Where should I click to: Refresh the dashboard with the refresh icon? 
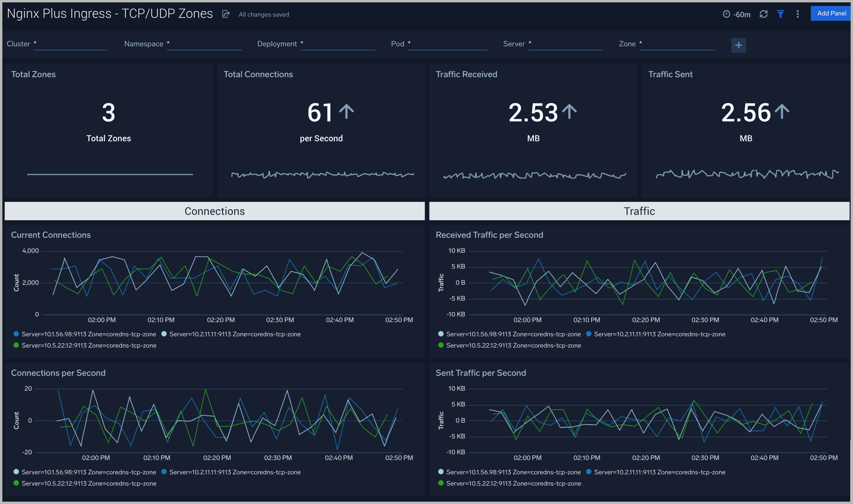764,14
